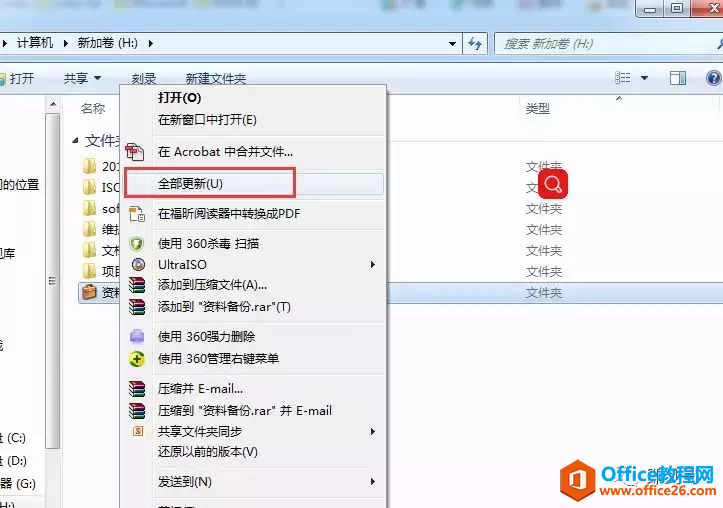Expand the arrow after 计算机
This screenshot has width=723, height=508.
[65, 44]
